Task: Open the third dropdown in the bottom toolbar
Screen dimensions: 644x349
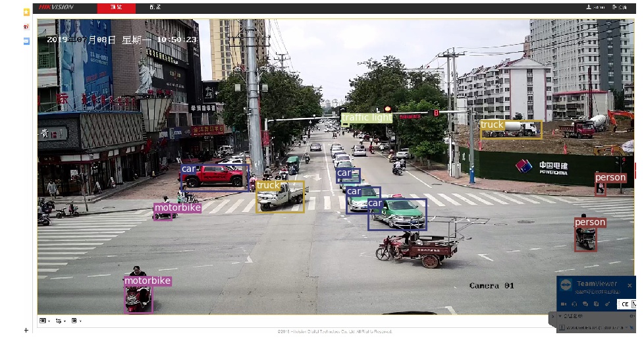Action: [76, 321]
